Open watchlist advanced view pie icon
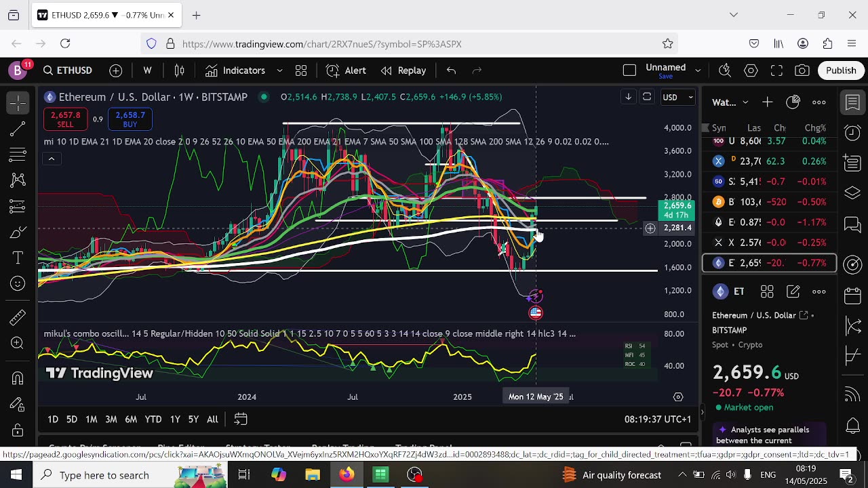 coord(793,102)
